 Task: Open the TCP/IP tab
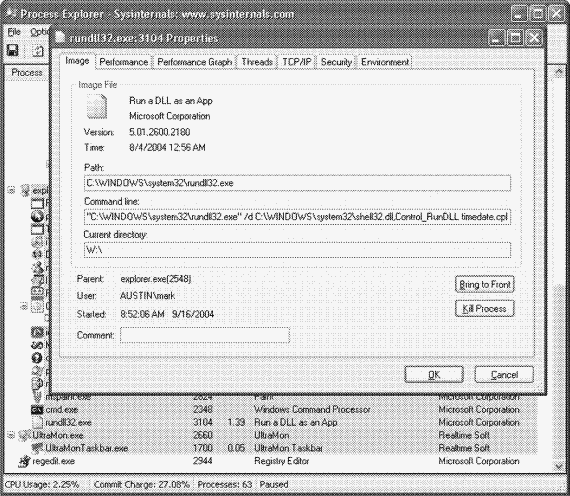(x=297, y=62)
